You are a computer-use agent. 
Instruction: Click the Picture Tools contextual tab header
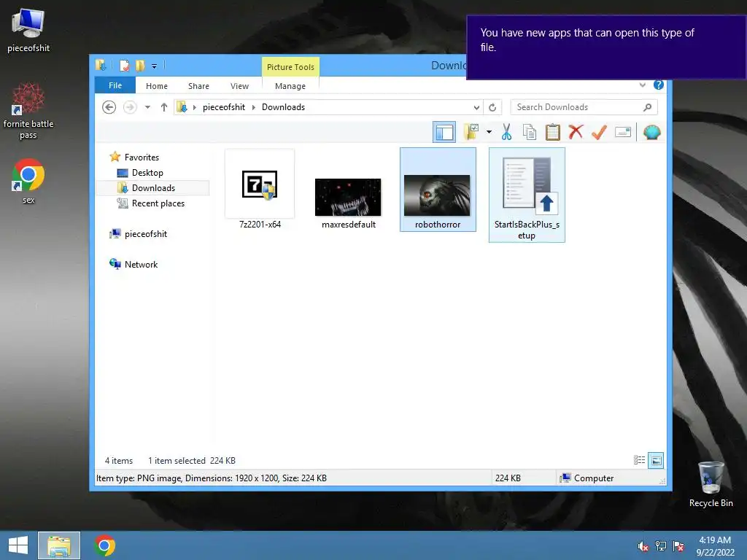tap(290, 67)
